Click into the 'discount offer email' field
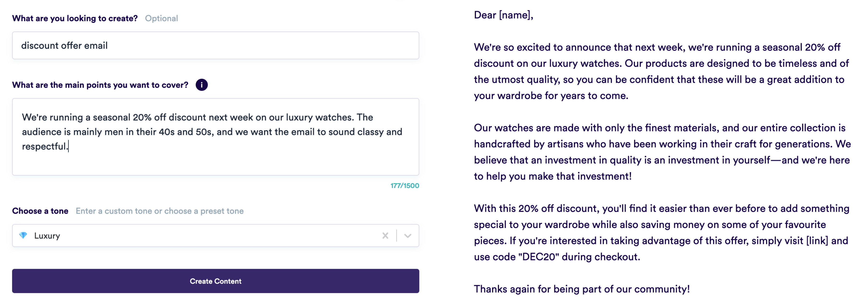Viewport: 868px width, 304px height. pos(135,45)
